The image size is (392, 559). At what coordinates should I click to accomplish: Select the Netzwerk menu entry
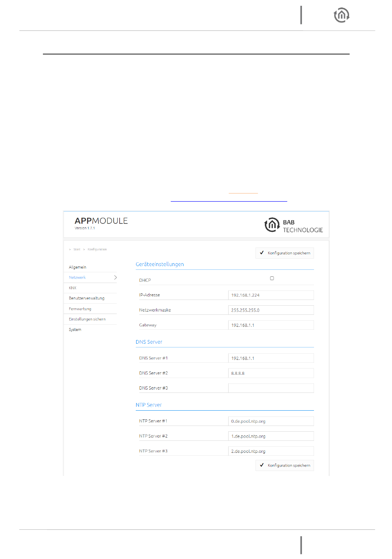pyautogui.click(x=78, y=278)
